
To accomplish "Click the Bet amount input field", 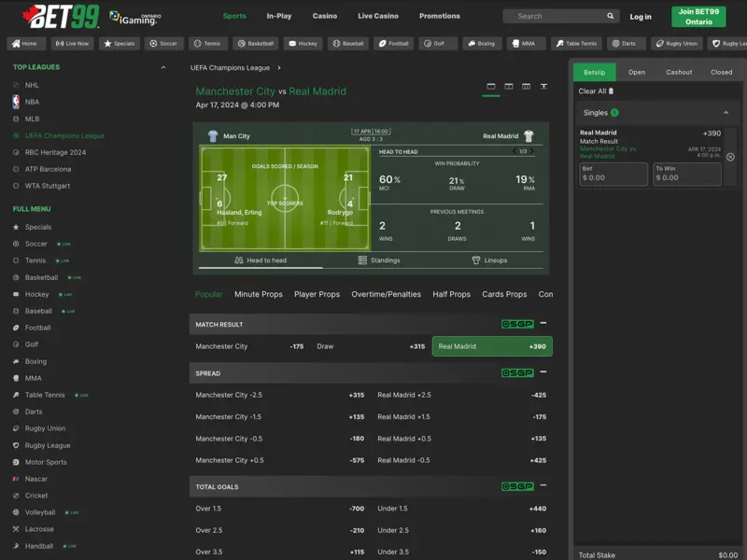I will coord(613,175).
